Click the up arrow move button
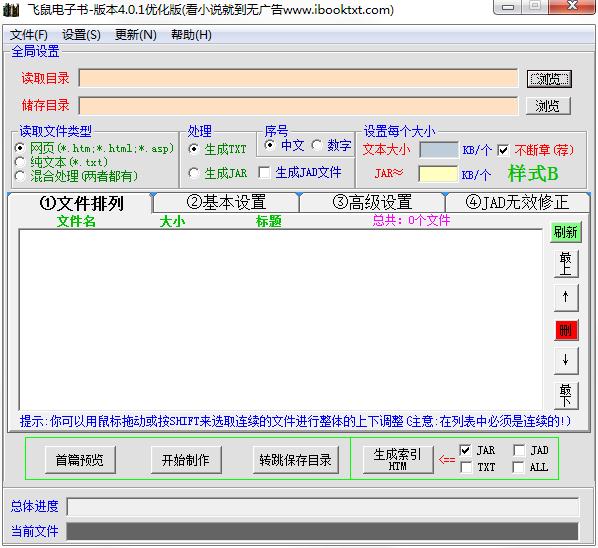The width and height of the screenshot is (598, 548). coord(566,297)
